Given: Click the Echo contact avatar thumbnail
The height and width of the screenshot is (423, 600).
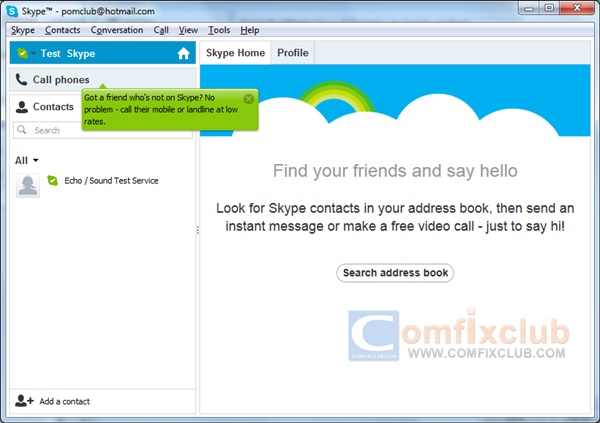Looking at the screenshot, I should pos(28,186).
